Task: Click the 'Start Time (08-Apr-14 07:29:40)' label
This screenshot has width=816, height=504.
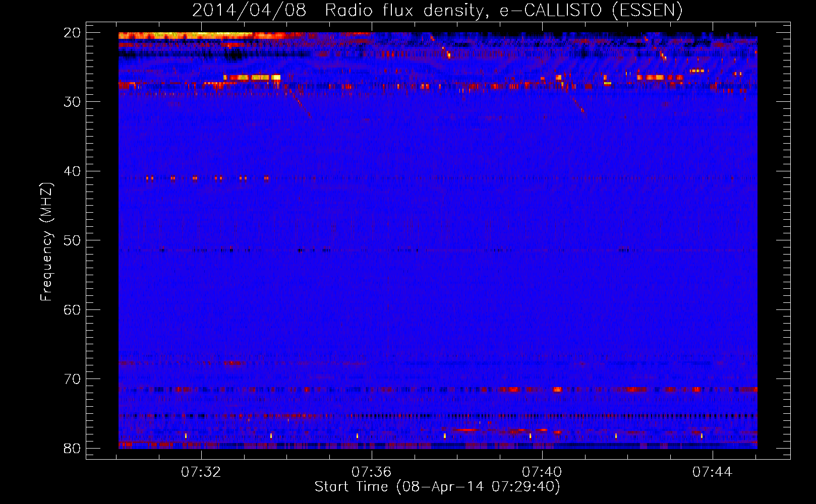Action: [437, 487]
